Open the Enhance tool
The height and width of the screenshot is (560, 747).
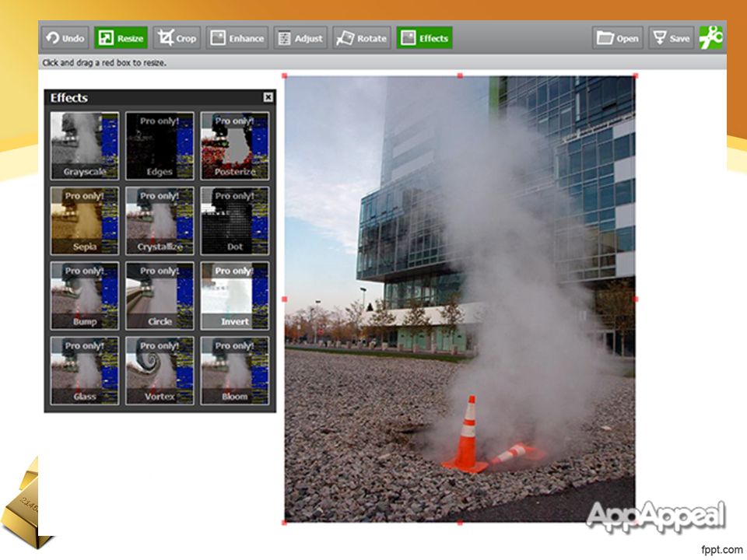[237, 38]
